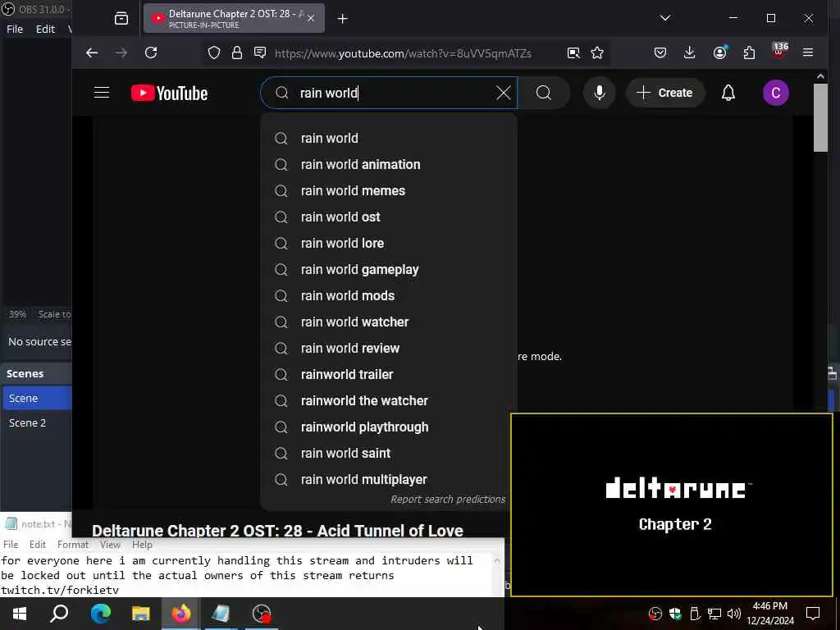This screenshot has height=630, width=840.
Task: Open the Windows Security tray icon
Action: coord(675,614)
